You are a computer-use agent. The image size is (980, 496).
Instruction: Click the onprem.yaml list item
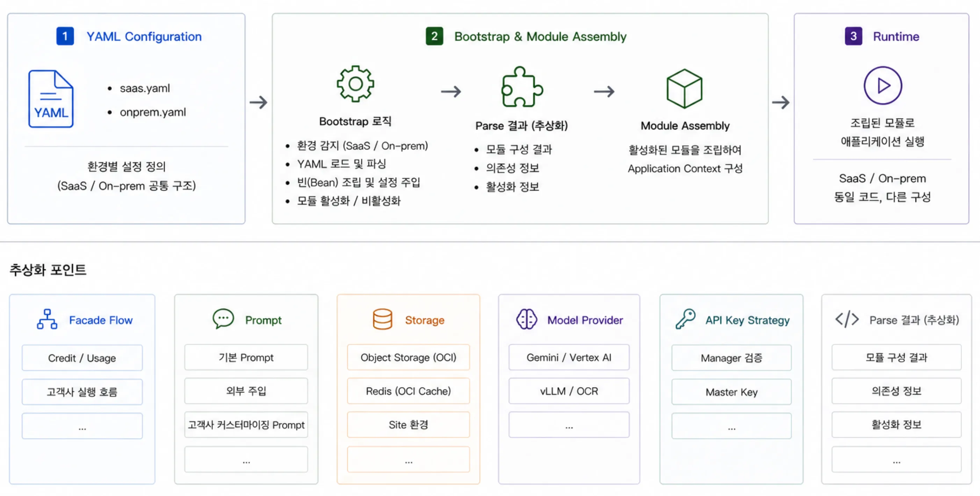pyautogui.click(x=152, y=112)
